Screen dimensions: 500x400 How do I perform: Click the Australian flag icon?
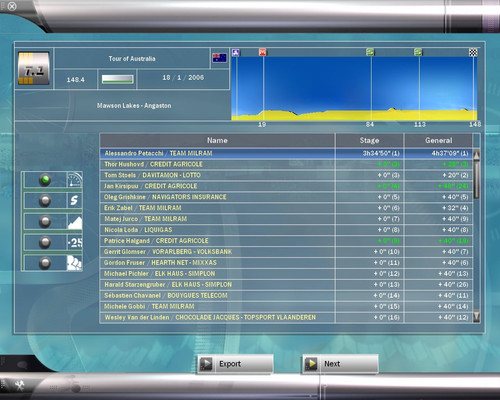coord(220,58)
